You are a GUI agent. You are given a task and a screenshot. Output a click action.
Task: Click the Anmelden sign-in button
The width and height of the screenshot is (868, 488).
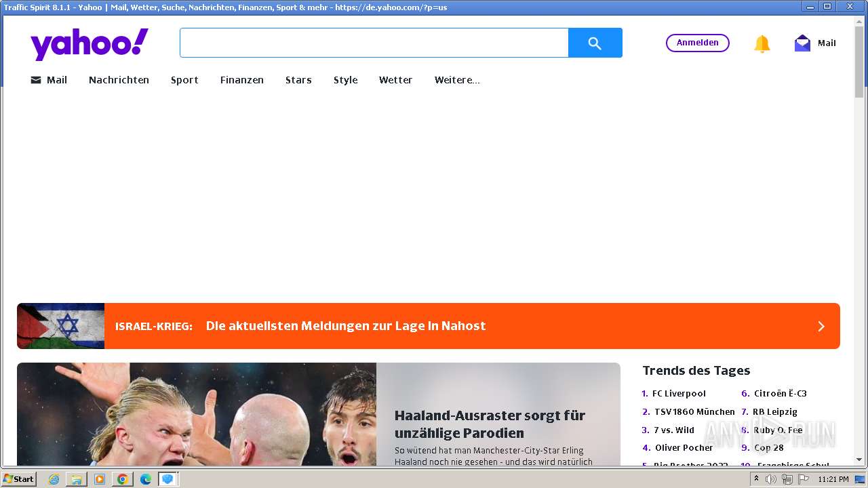click(698, 43)
